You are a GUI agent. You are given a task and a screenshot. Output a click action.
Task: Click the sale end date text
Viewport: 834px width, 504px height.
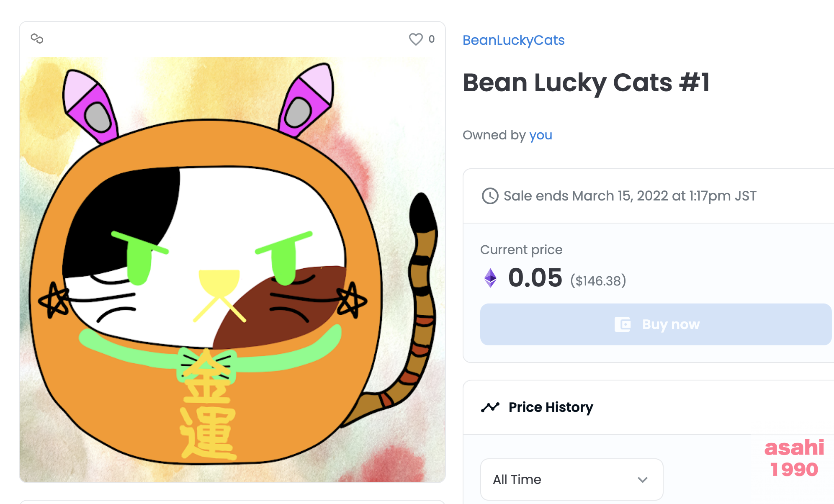(630, 195)
